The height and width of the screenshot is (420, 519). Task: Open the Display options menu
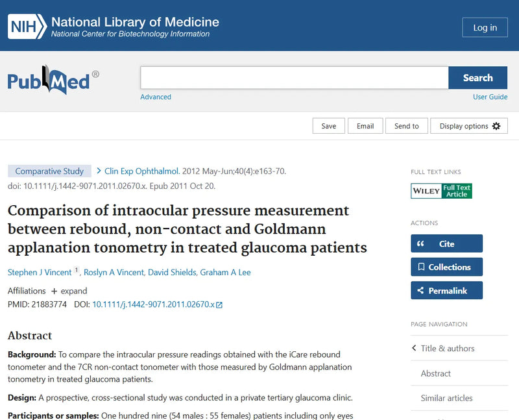[469, 126]
